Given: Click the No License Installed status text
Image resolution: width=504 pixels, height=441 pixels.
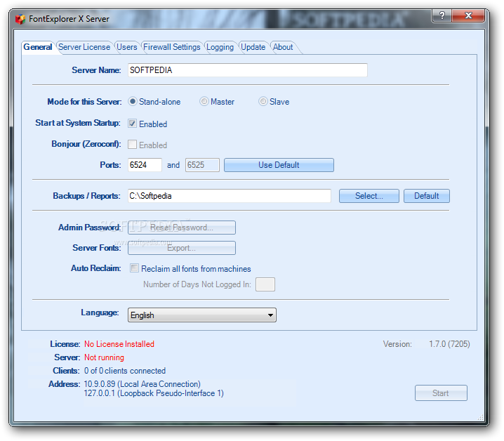Looking at the screenshot, I should click(x=119, y=344).
